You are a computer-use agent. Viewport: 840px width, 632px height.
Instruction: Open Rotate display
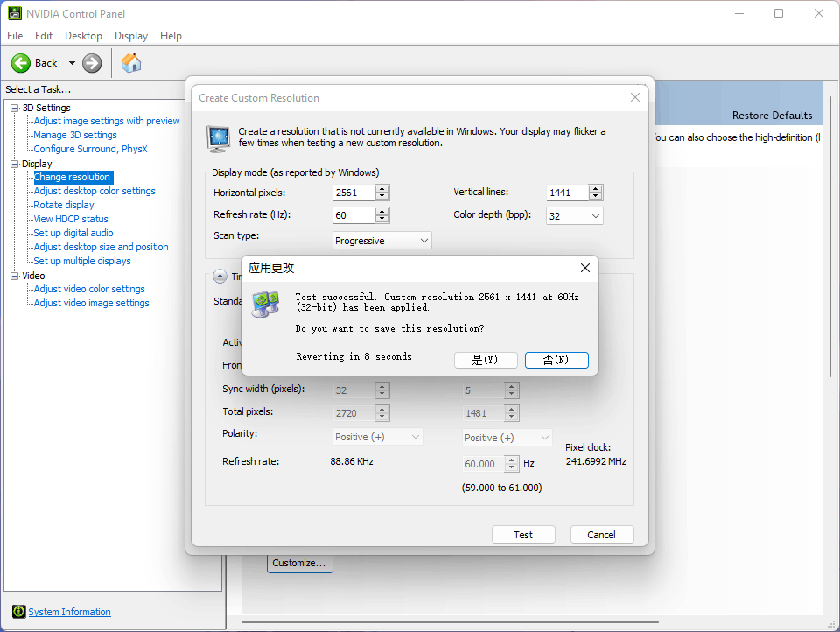[x=64, y=205]
